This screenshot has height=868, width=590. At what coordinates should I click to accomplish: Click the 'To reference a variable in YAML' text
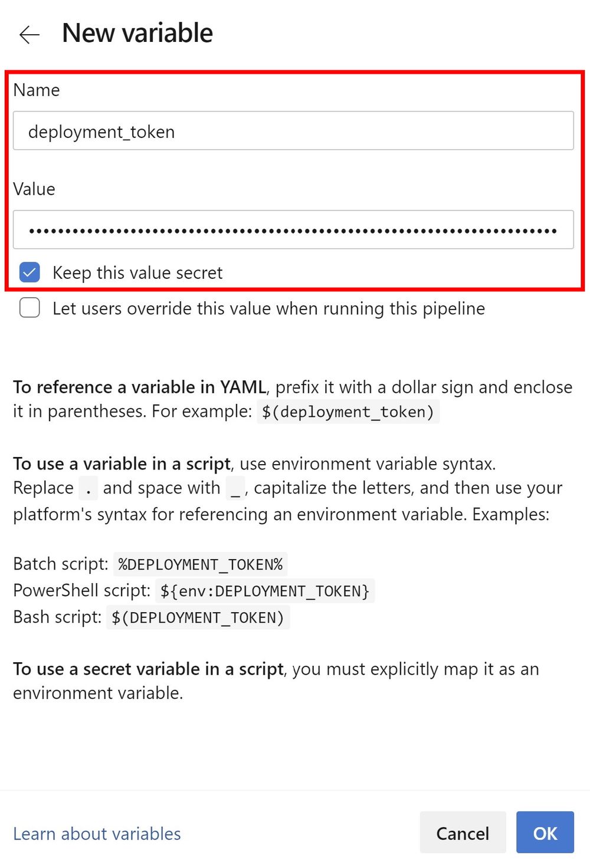[140, 387]
